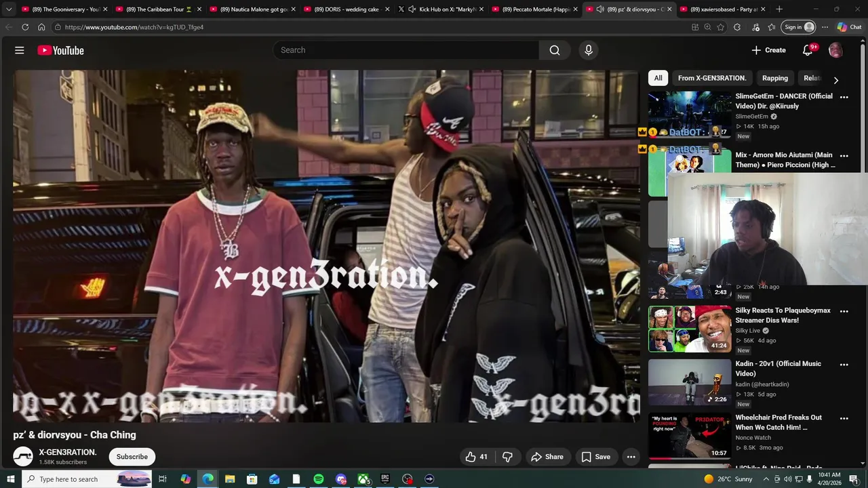Open the taskbar weather widget
The width and height of the screenshot is (868, 488).
click(x=728, y=479)
